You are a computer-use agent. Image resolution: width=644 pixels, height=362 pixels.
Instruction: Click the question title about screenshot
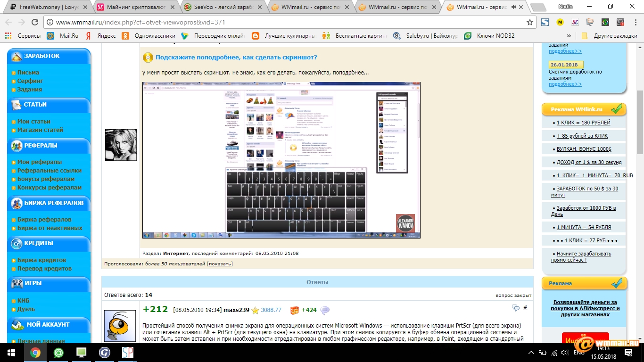pos(236,58)
